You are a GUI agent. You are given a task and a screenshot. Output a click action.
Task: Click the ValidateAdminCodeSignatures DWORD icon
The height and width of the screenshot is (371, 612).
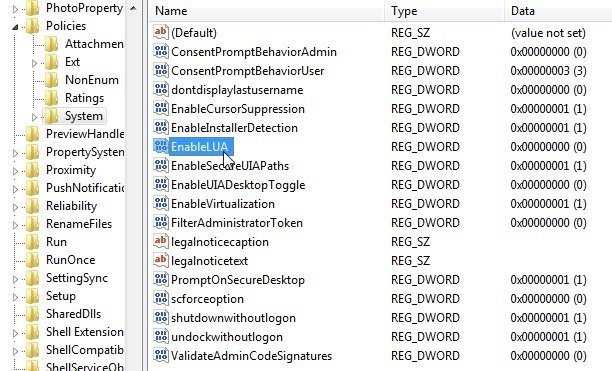click(161, 355)
